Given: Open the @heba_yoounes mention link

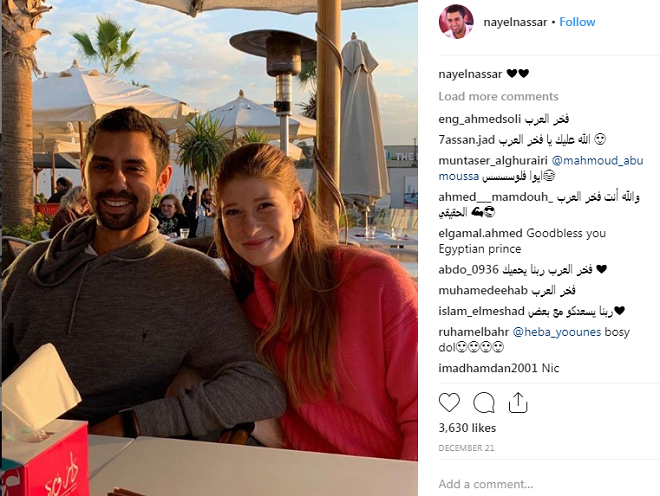Looking at the screenshot, I should (557, 332).
